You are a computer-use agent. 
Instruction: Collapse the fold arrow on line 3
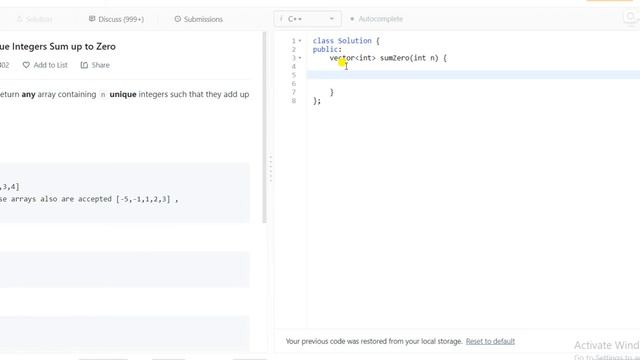(x=300, y=58)
